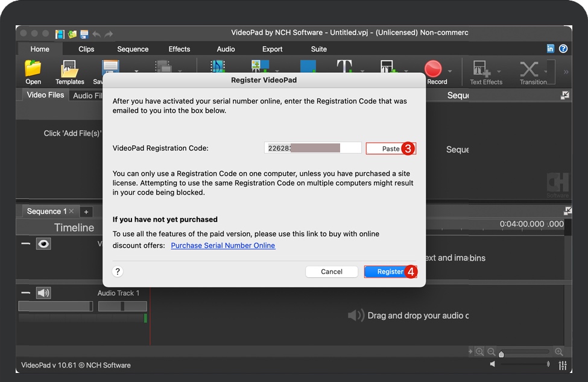The width and height of the screenshot is (588, 382).
Task: Expand the toolbar overflow chevron
Action: click(x=566, y=72)
